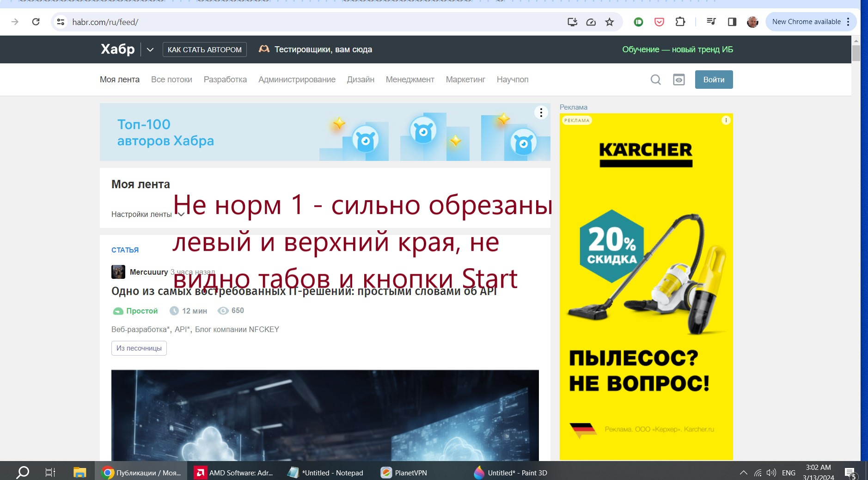Screen dimensions: 868x480
Task: Click the 650 views counter
Action: pos(231,311)
